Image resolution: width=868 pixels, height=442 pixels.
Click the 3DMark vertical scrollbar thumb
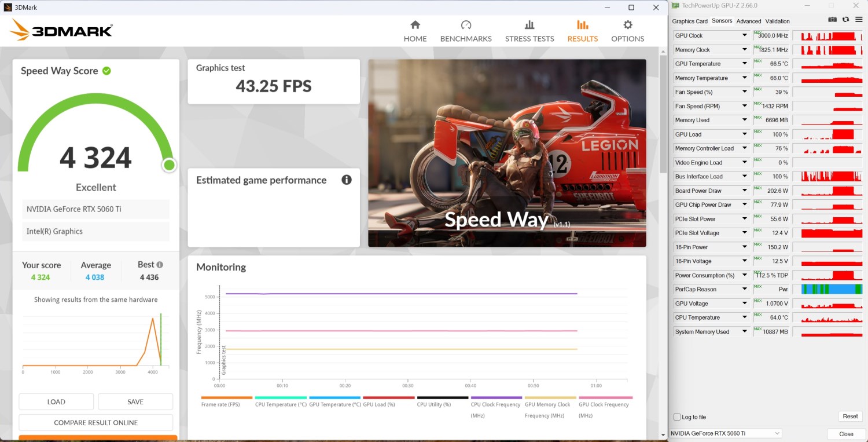[663, 114]
